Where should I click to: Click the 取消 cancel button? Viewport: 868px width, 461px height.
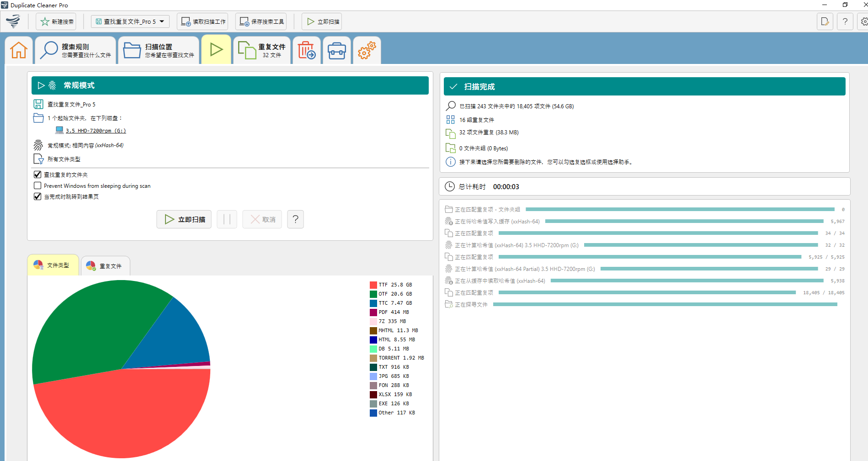(262, 219)
